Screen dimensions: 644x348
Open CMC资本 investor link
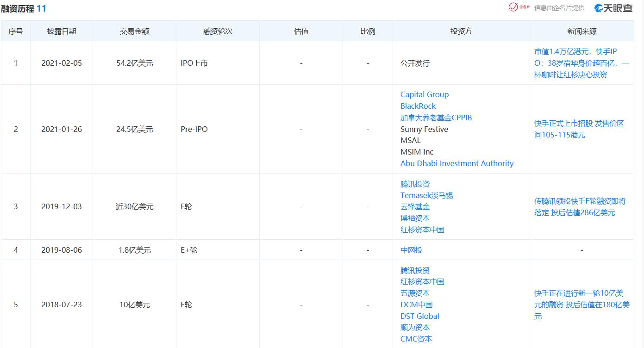pyautogui.click(x=416, y=339)
